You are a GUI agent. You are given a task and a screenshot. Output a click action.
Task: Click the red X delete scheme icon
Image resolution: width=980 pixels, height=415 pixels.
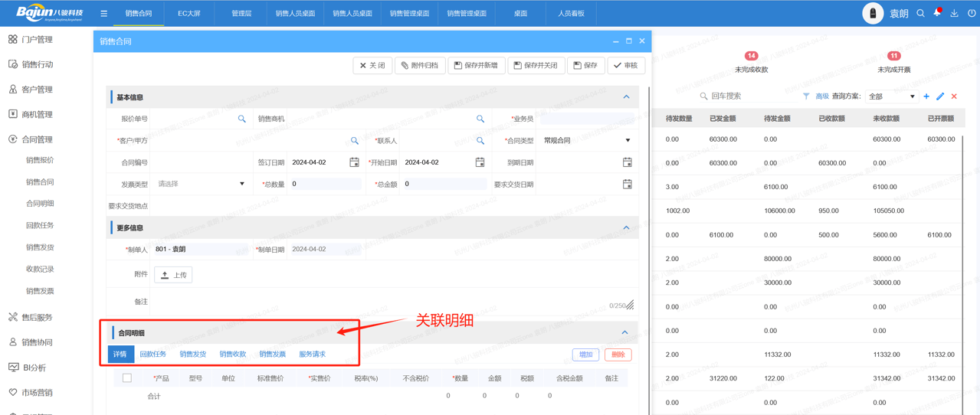[x=954, y=96]
